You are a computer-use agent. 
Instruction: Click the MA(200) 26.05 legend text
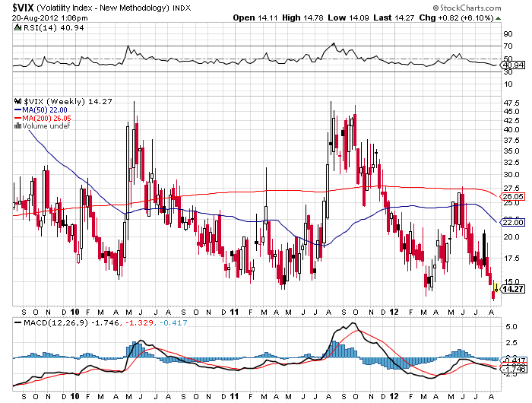point(47,118)
